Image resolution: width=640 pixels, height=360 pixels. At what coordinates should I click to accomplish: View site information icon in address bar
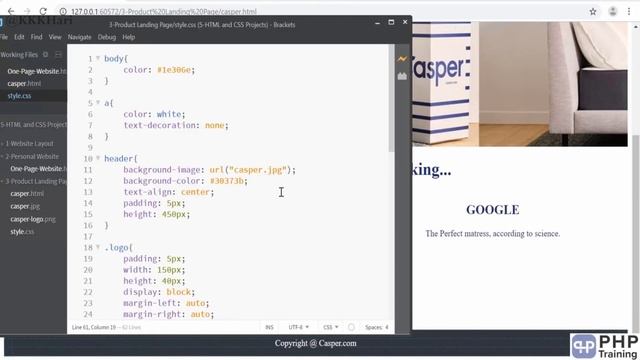point(63,11)
